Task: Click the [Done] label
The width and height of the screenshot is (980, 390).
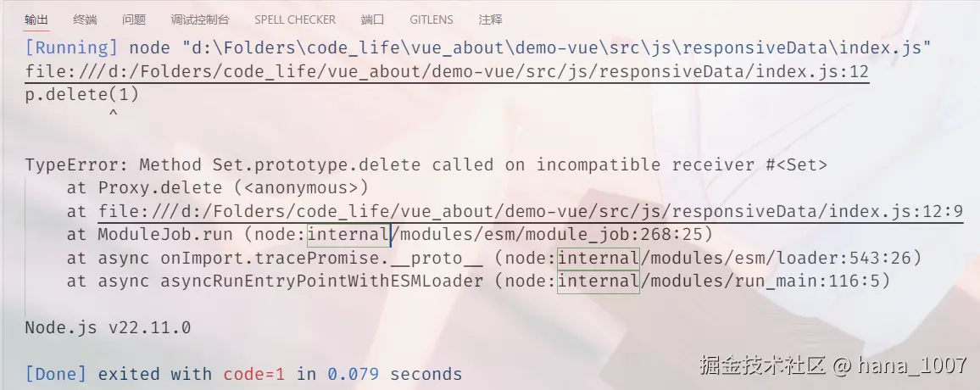Action: click(x=56, y=374)
